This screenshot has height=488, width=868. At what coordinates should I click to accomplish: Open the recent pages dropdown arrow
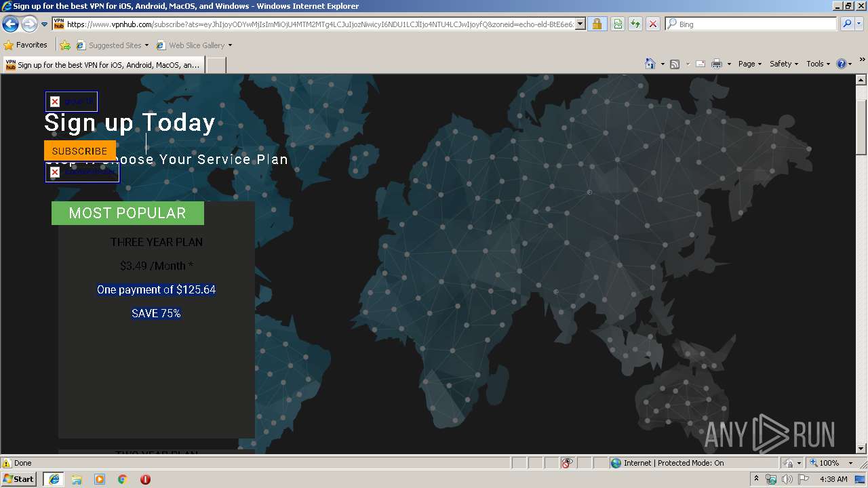(44, 24)
